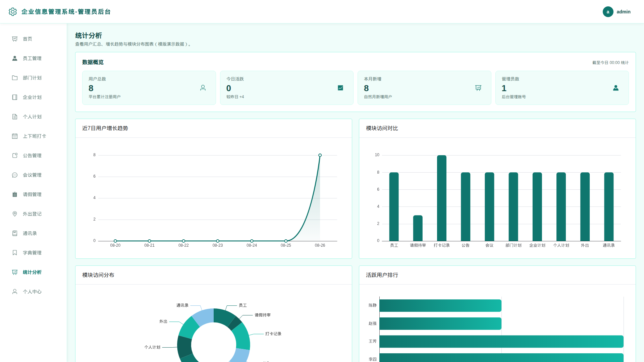The height and width of the screenshot is (362, 644).
Task: Click the 用户总数 value 8
Action: pos(91,88)
